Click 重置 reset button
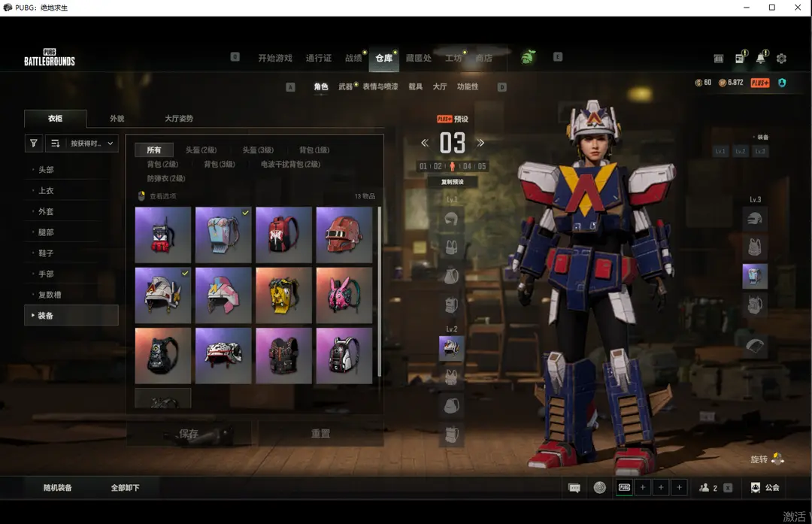This screenshot has height=524, width=812. tap(320, 433)
